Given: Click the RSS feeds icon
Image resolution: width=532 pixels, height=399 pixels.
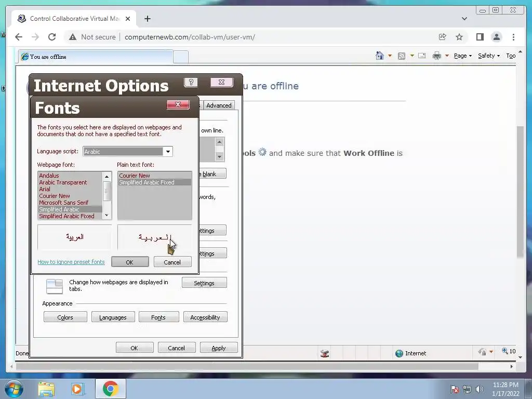Looking at the screenshot, I should [x=402, y=56].
